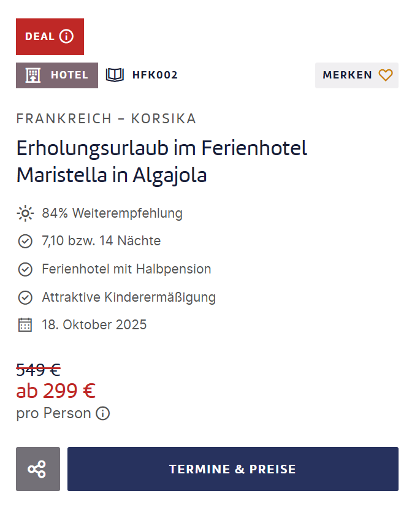
Task: Click the info icon next to pro Person
Action: pos(102,413)
